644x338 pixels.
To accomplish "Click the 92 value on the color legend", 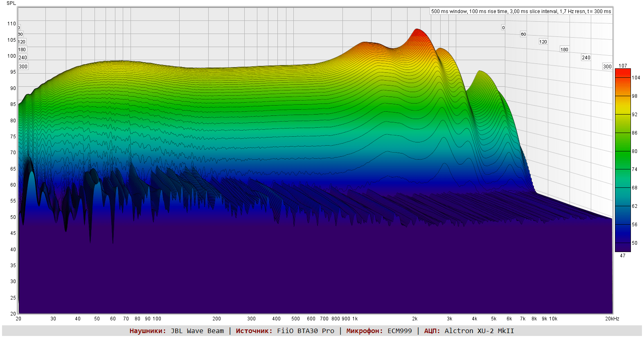I will [635, 115].
